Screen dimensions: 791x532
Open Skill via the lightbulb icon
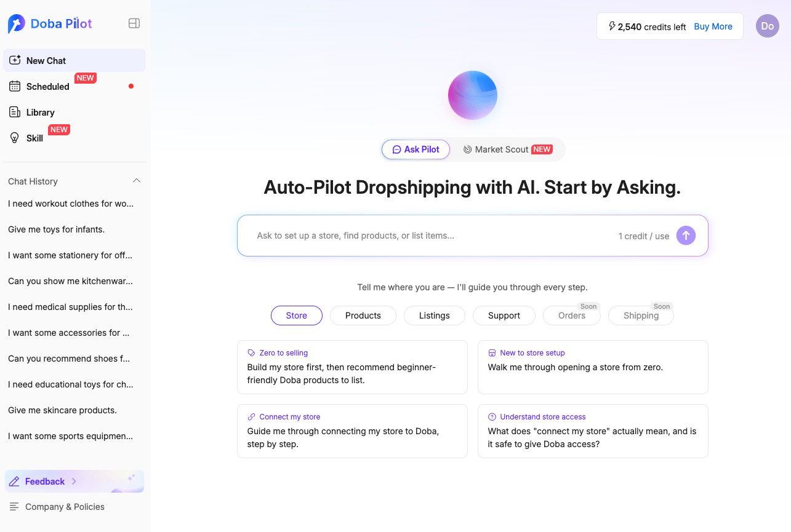(x=15, y=138)
